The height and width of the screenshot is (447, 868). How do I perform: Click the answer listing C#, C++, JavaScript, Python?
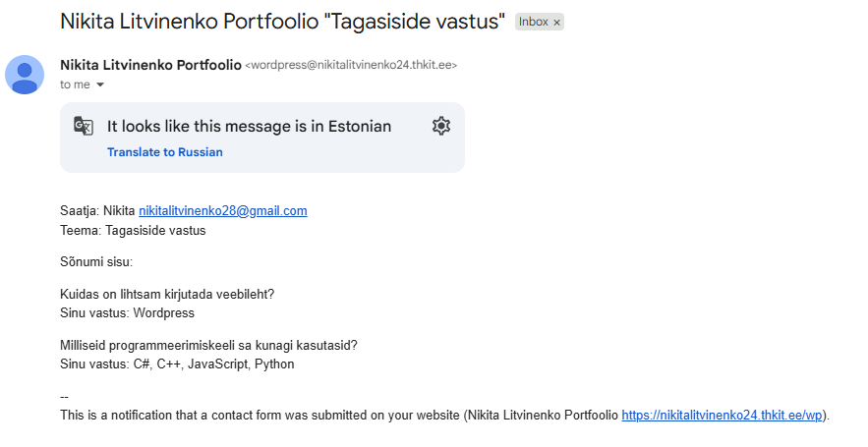(x=177, y=364)
